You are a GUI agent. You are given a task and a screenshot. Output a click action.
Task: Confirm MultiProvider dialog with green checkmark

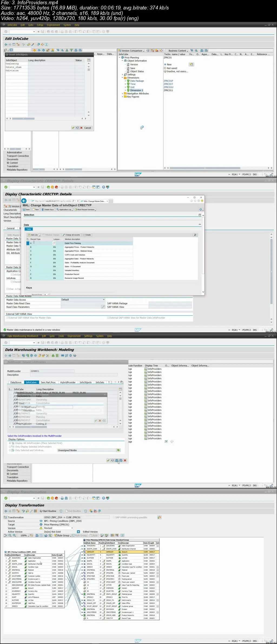[x=108, y=460]
